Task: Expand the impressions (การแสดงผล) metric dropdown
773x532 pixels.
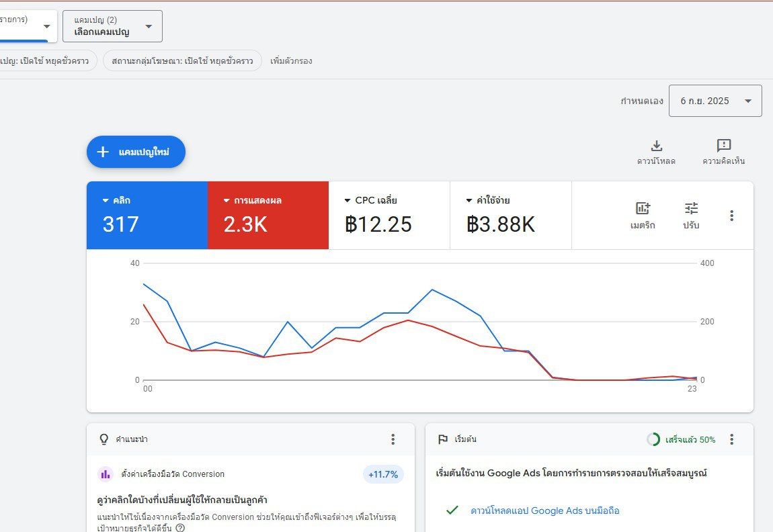Action: pos(253,200)
